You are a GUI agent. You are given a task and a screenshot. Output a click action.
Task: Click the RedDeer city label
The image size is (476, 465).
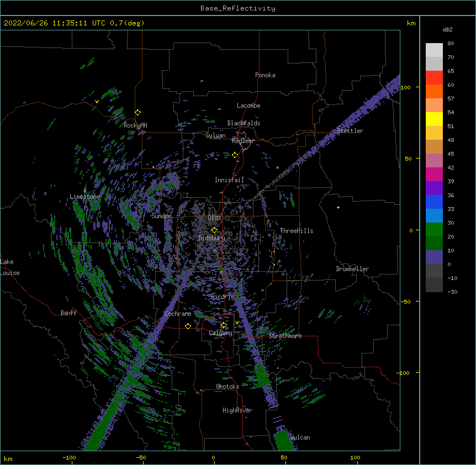[243, 141]
